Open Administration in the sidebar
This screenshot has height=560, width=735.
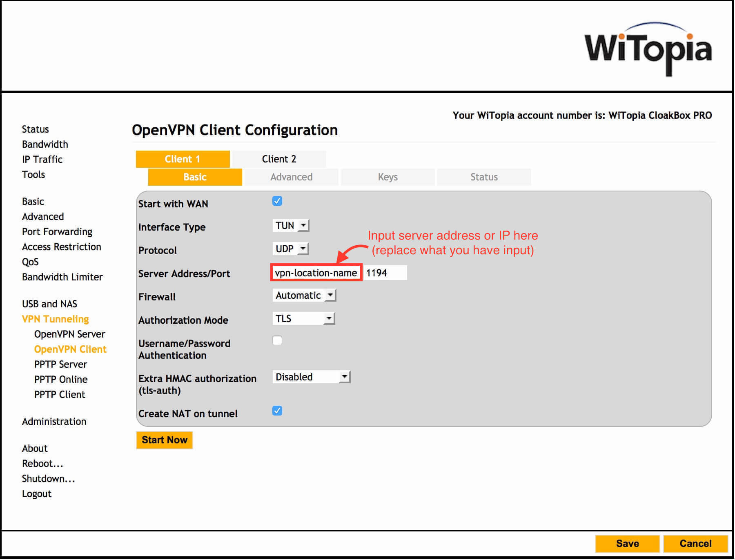[x=54, y=422]
